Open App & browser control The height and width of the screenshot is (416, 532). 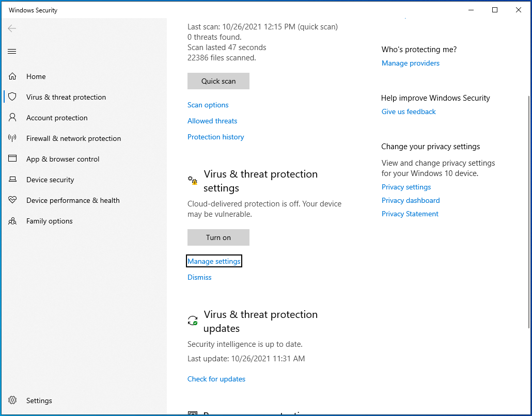(x=62, y=158)
